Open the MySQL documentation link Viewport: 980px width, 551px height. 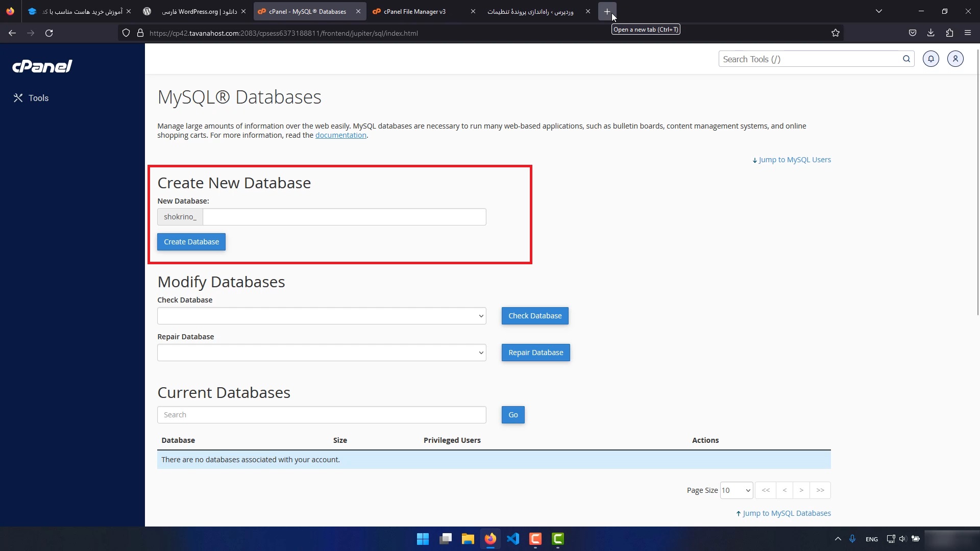tap(341, 135)
